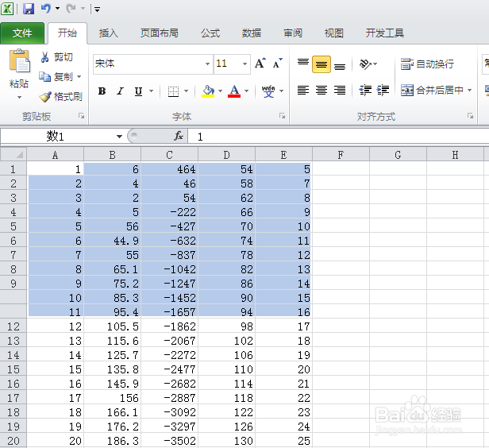Open the Font group dialog launcher
This screenshot has width=489, height=448.
tap(283, 116)
